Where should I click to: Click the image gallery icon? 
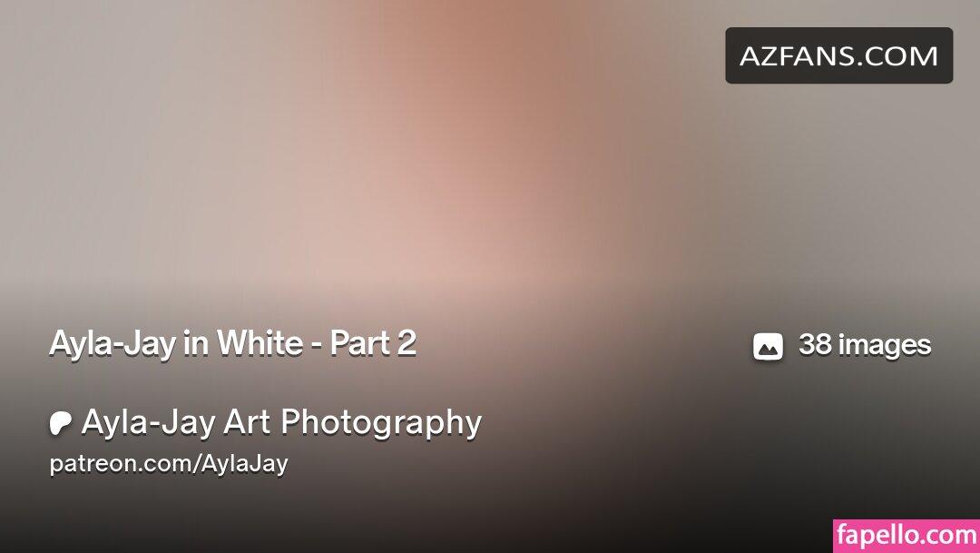coord(768,346)
